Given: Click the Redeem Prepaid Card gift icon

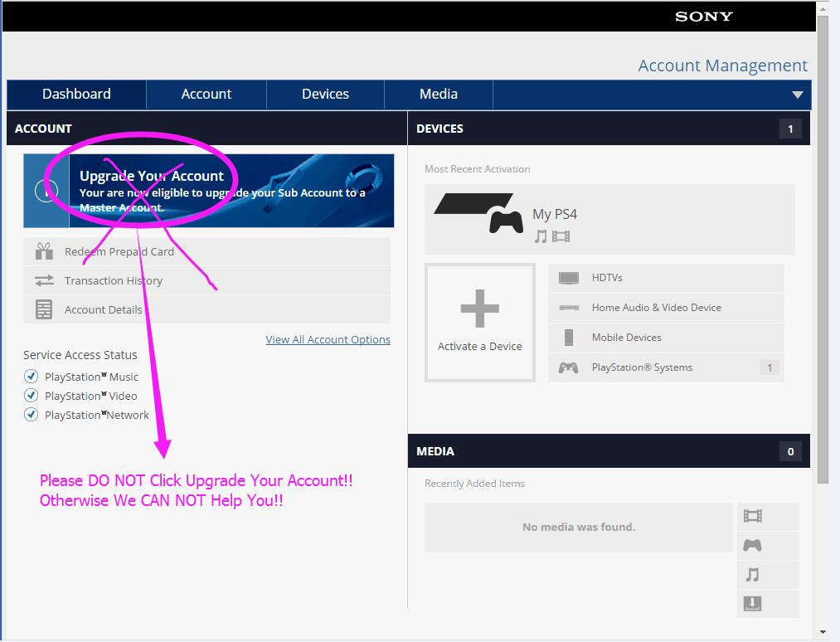Looking at the screenshot, I should coord(44,251).
